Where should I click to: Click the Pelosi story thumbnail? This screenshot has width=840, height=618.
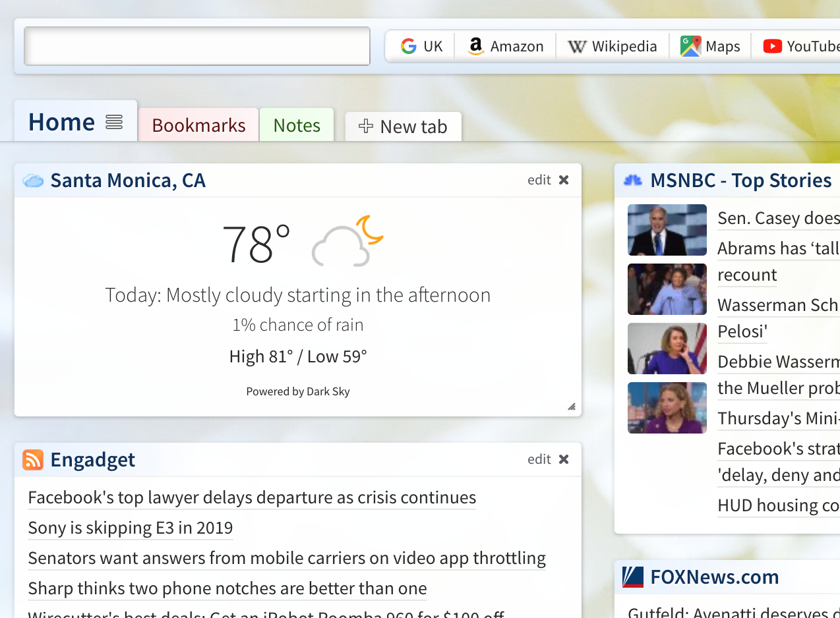pyautogui.click(x=667, y=349)
